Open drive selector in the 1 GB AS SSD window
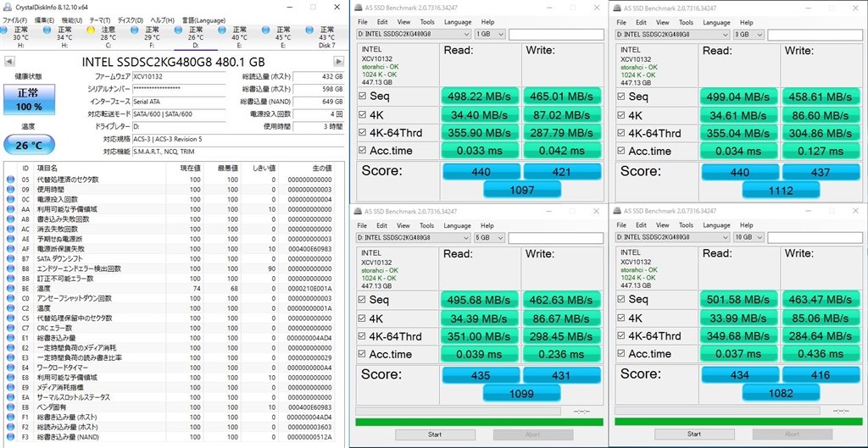This screenshot has height=448, width=868. tap(414, 34)
